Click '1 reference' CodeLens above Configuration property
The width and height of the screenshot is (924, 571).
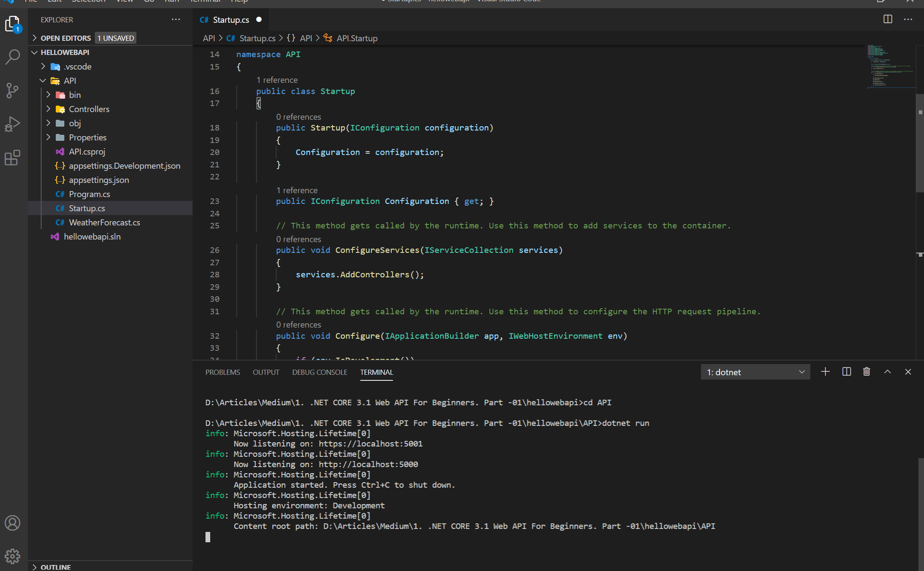297,190
